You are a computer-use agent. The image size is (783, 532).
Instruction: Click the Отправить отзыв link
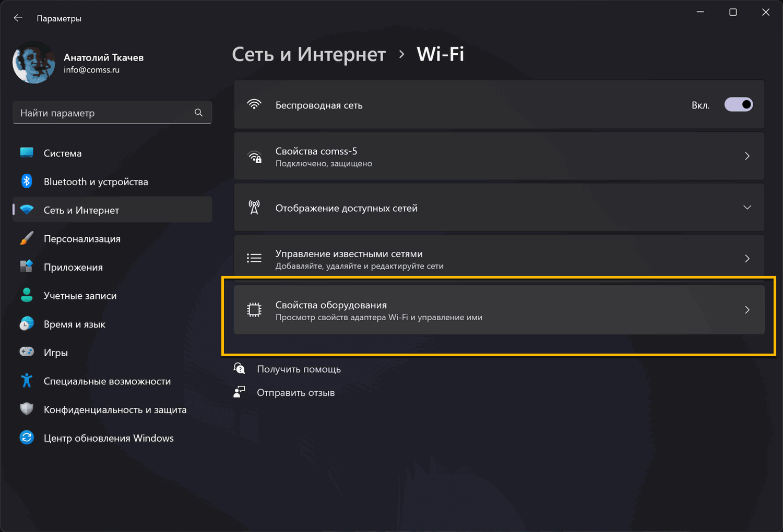point(295,393)
